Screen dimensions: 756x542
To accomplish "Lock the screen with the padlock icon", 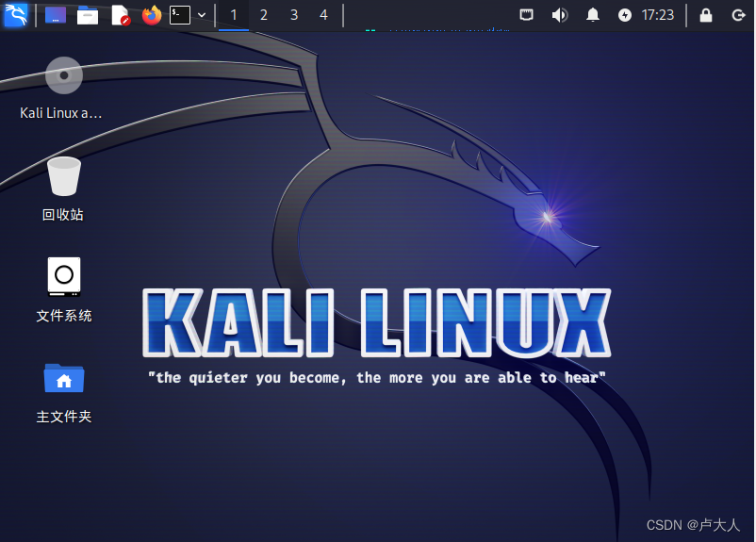I will (x=706, y=15).
